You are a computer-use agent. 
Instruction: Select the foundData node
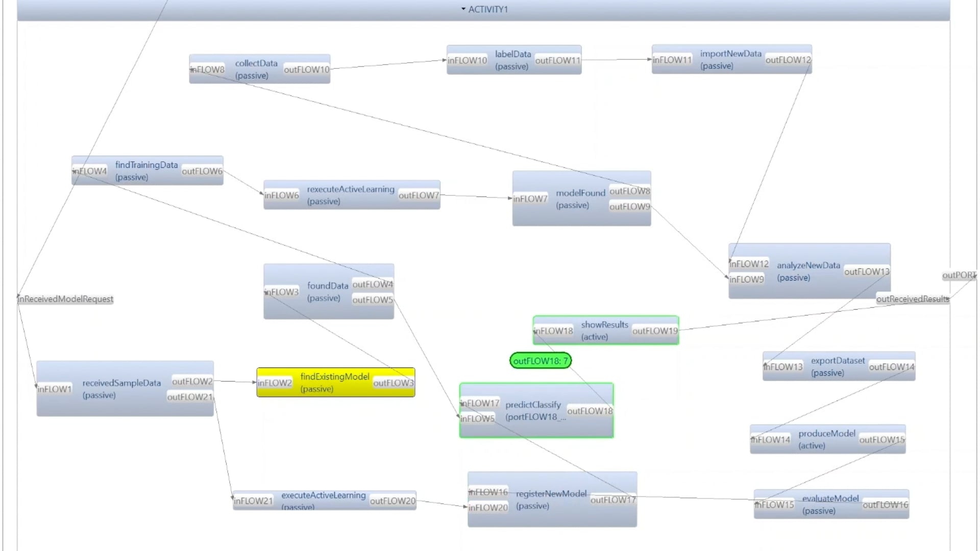(x=327, y=286)
